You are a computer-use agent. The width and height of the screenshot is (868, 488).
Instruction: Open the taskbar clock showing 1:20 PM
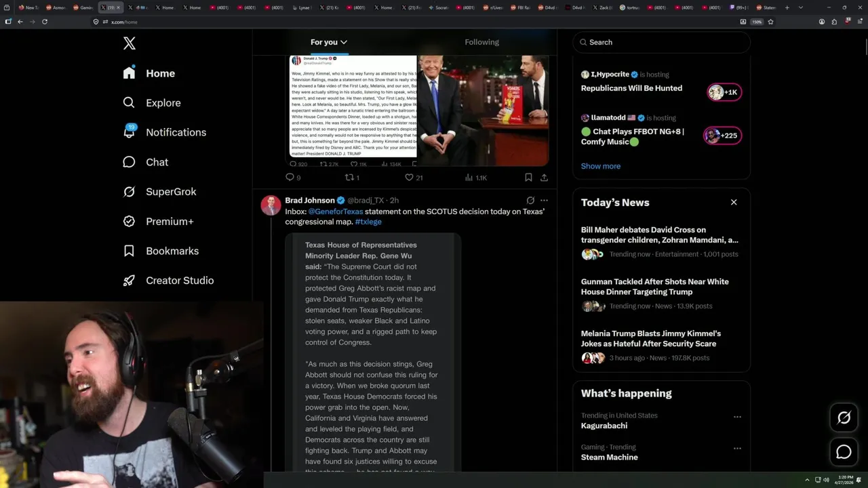click(x=844, y=480)
